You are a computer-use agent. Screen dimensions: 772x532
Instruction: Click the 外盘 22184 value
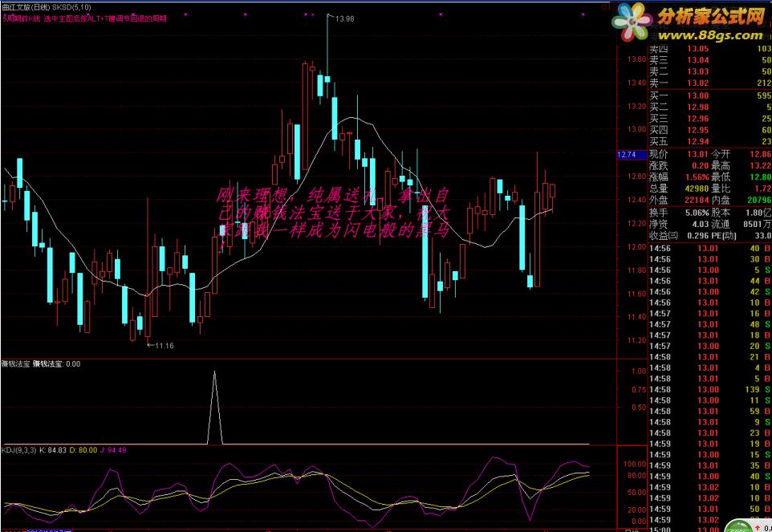(697, 201)
